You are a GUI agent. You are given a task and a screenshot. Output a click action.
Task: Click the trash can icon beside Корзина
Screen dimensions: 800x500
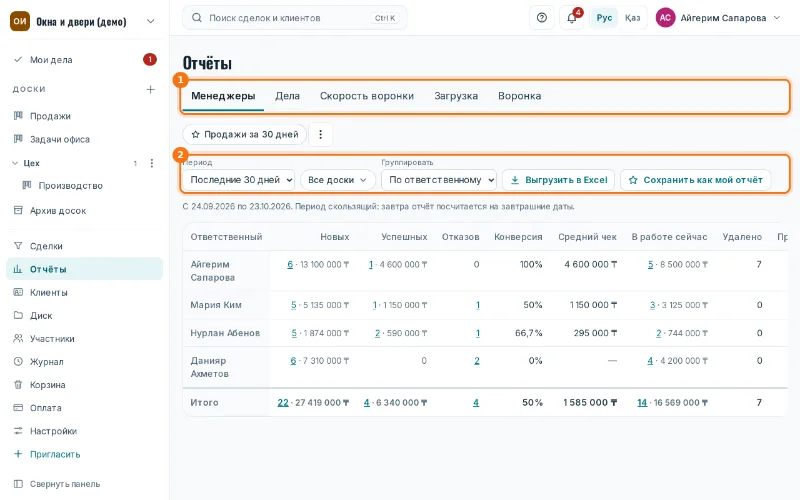click(18, 385)
